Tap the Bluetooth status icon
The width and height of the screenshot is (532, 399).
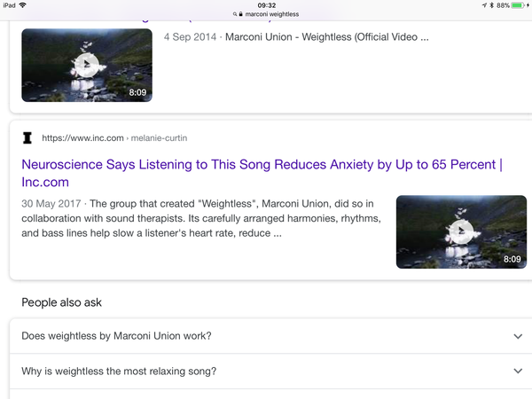click(x=491, y=5)
